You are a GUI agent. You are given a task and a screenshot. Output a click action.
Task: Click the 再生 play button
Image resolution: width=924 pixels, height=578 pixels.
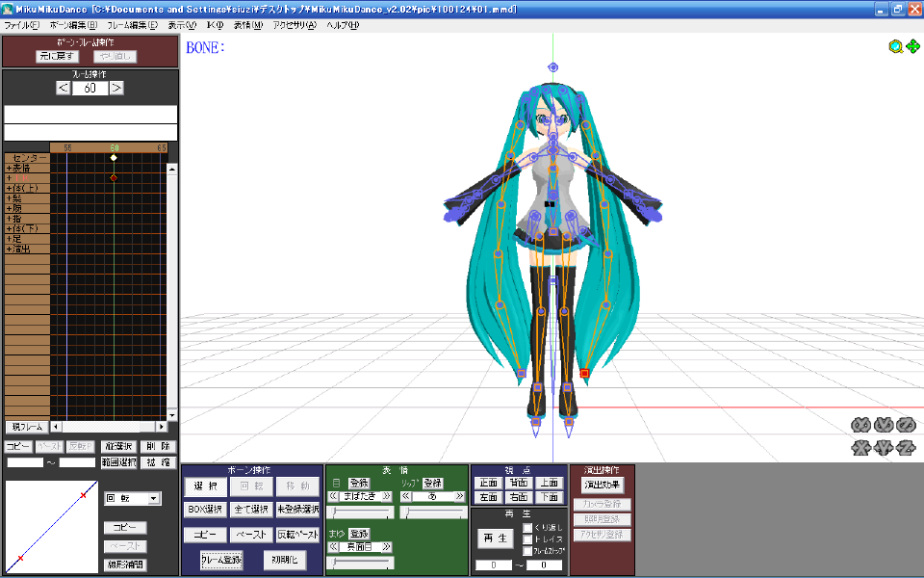pyautogui.click(x=495, y=538)
